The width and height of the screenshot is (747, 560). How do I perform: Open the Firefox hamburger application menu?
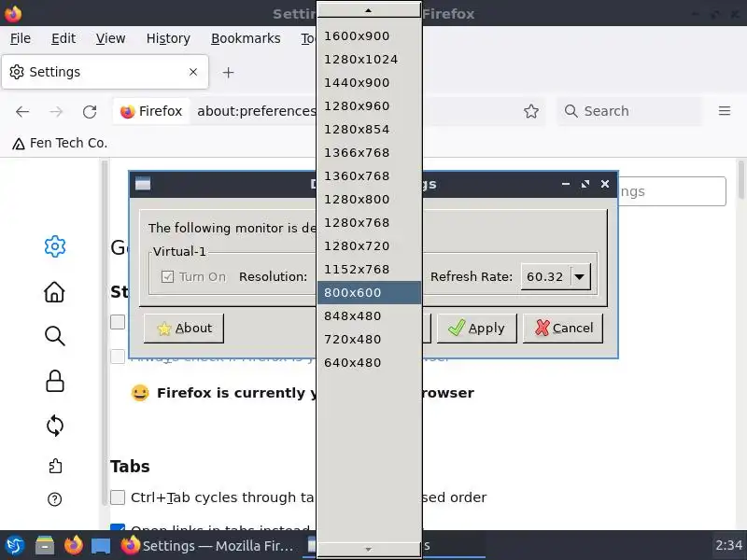click(x=725, y=111)
